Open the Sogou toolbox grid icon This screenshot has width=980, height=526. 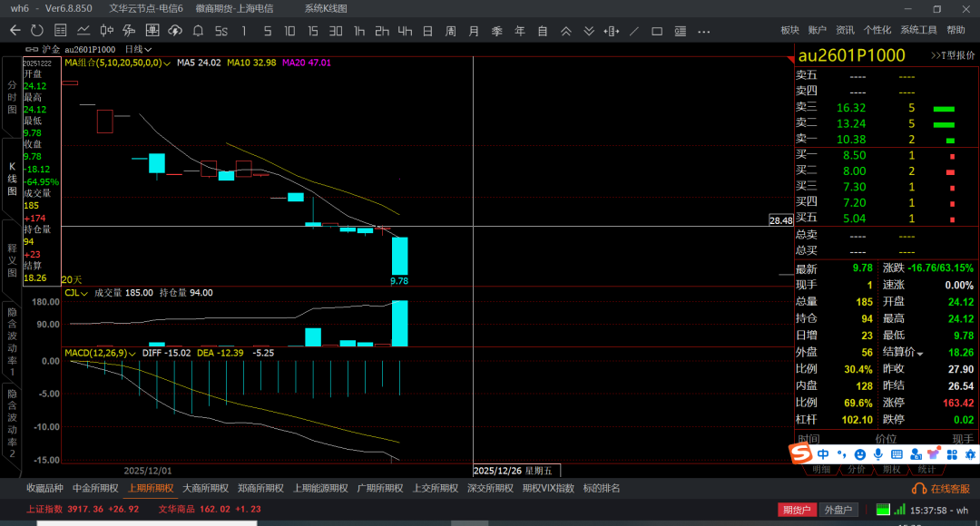coord(952,454)
